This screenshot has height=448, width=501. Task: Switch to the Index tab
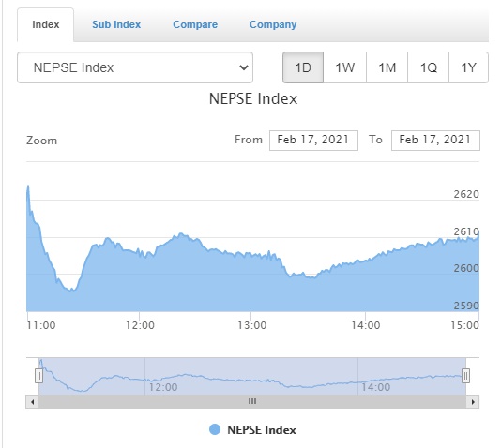[45, 25]
